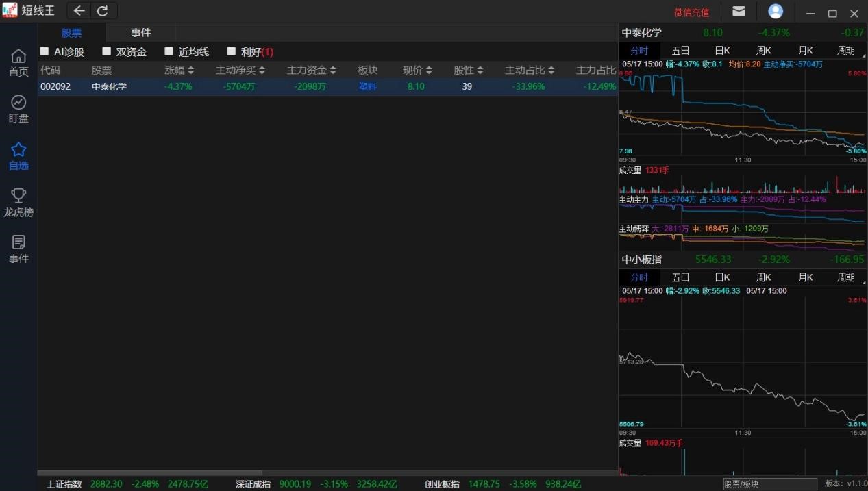Sort by 股性 column

[x=469, y=70]
